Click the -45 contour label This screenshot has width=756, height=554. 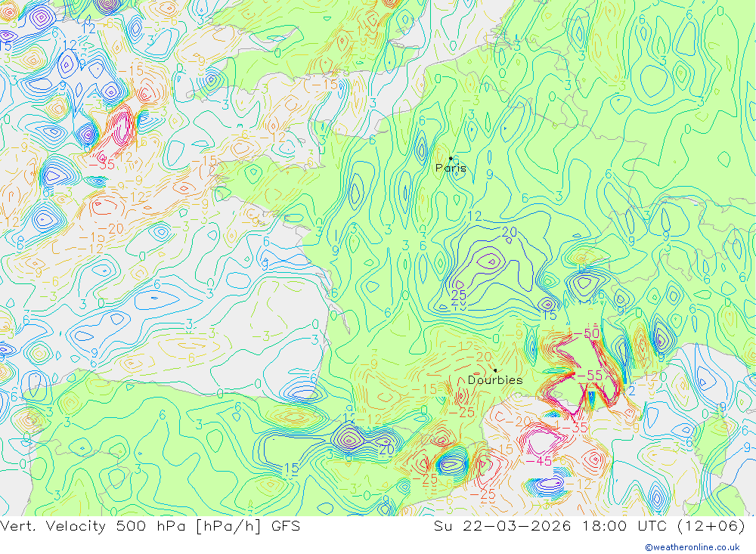click(x=538, y=462)
